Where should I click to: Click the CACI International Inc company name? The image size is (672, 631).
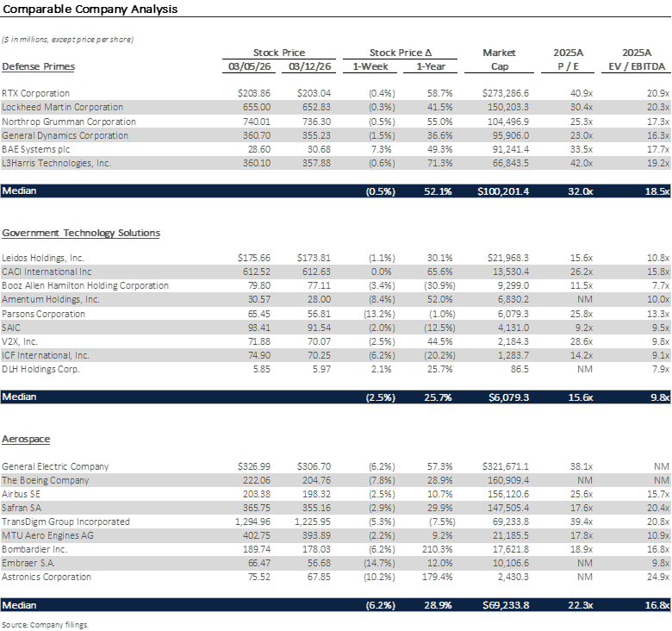[46, 272]
